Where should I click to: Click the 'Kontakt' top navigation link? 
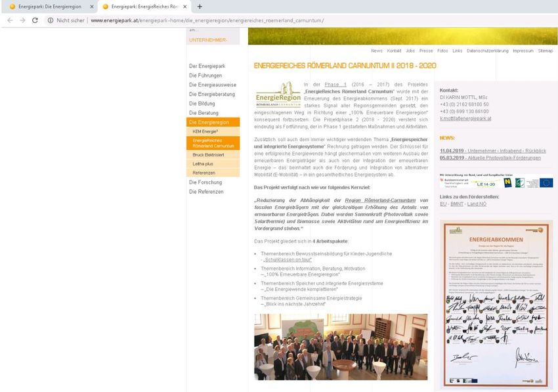pos(394,51)
